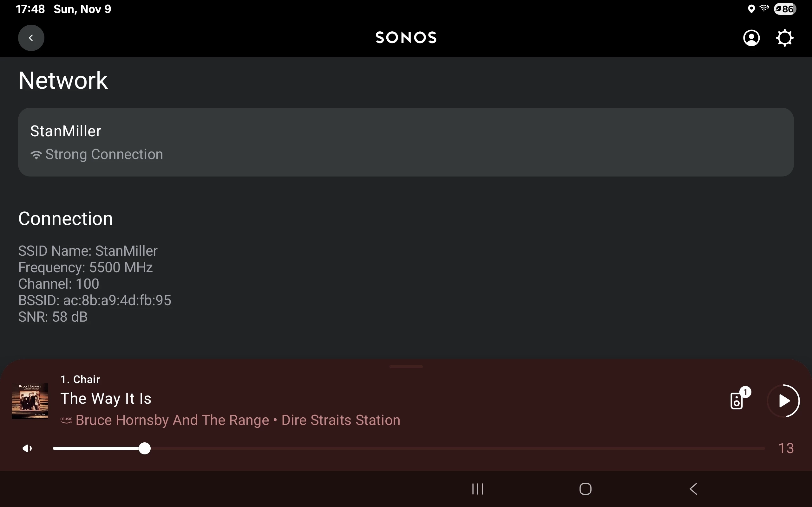This screenshot has width=812, height=507.
Task: Open The Way It Is track title
Action: coord(106,399)
